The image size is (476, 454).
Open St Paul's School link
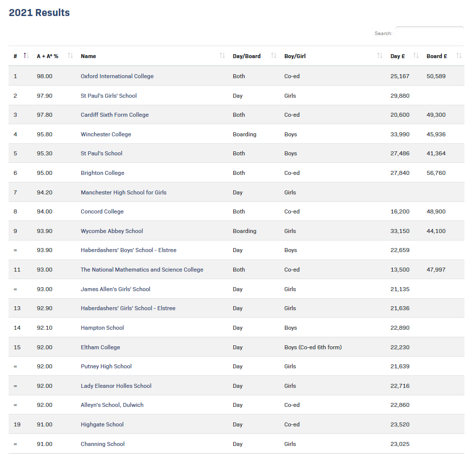tap(101, 153)
